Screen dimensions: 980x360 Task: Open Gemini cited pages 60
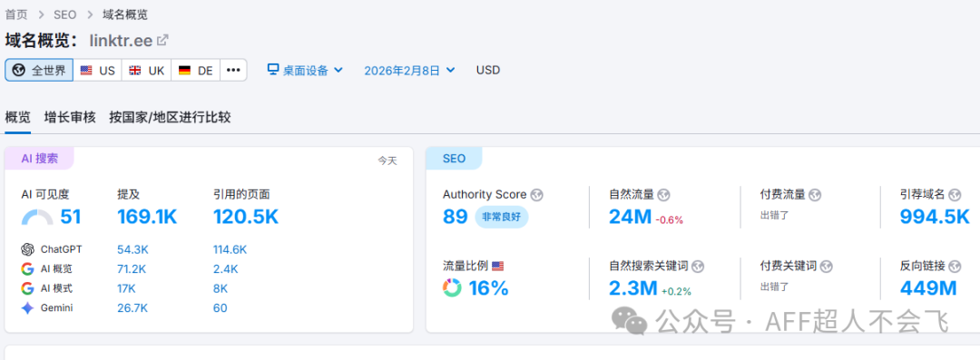point(220,307)
